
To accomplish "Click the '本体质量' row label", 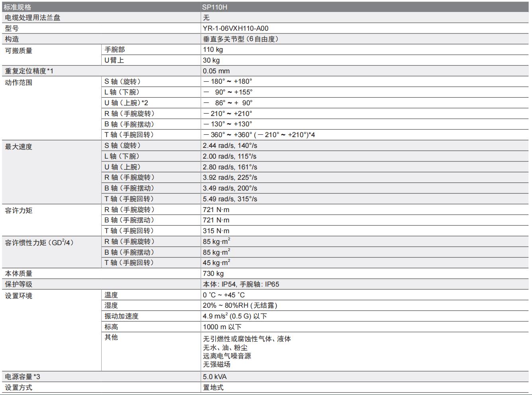I will pos(18,273).
